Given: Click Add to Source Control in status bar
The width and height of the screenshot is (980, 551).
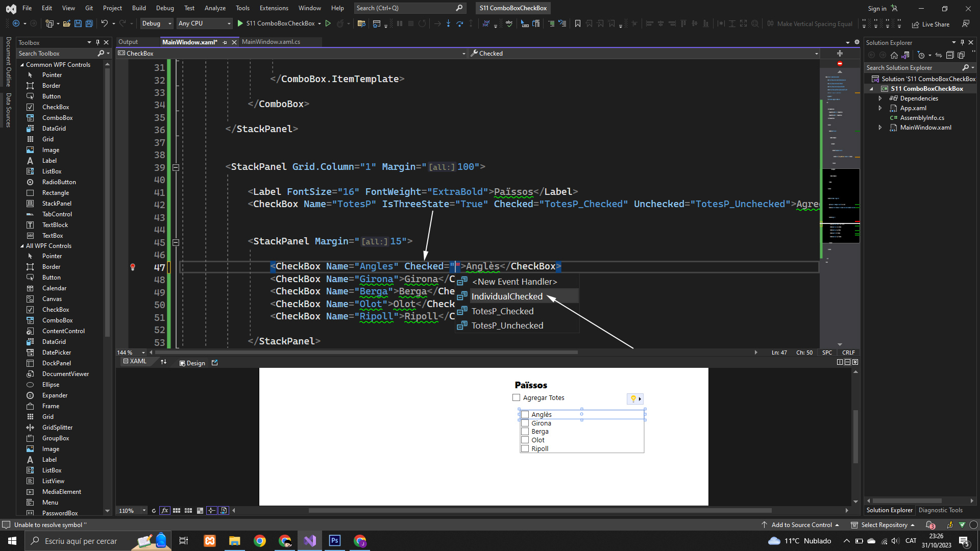Looking at the screenshot, I should click(801, 525).
